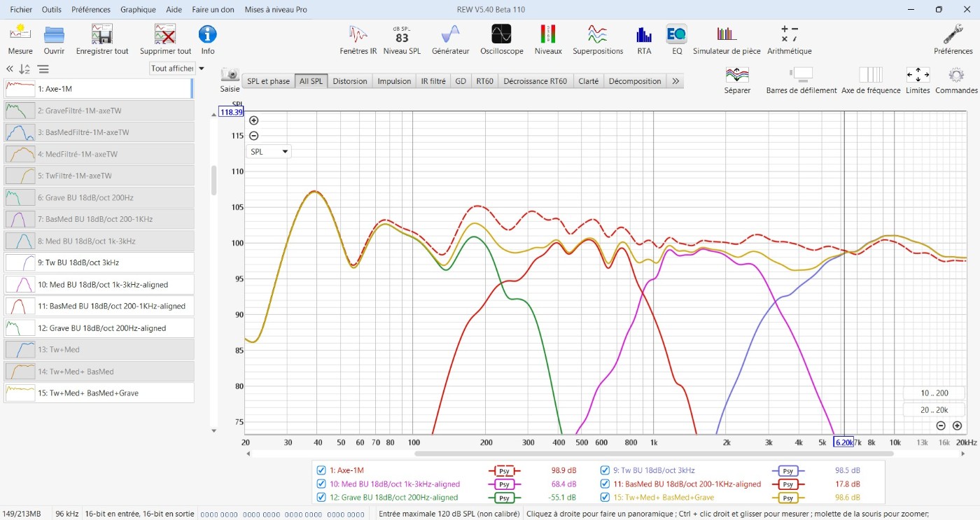The width and height of the screenshot is (980, 520).
Task: Click the 20 .. 20k range button
Action: [x=934, y=410]
